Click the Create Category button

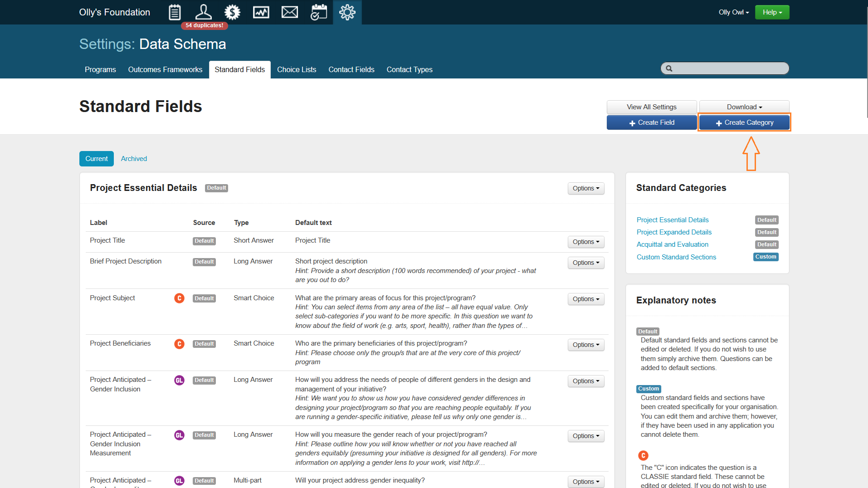pyautogui.click(x=744, y=122)
